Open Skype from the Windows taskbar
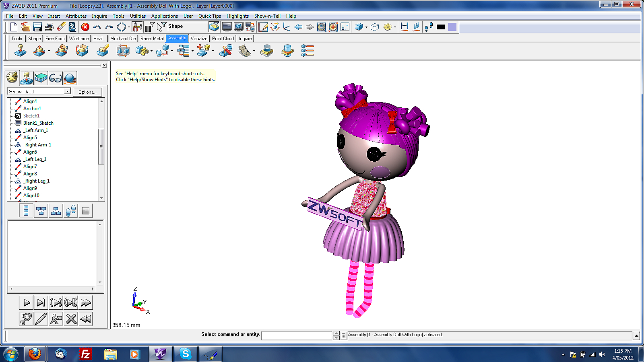Screen dimensions: 644x362 click(x=186, y=354)
